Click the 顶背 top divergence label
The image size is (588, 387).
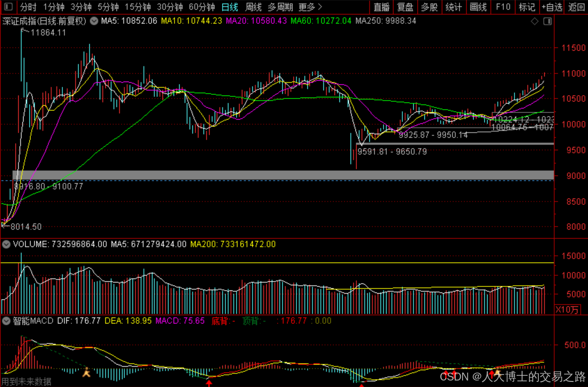[255, 321]
